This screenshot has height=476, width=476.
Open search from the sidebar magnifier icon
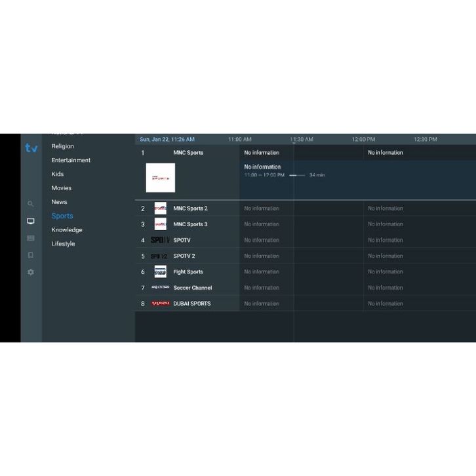(30, 204)
